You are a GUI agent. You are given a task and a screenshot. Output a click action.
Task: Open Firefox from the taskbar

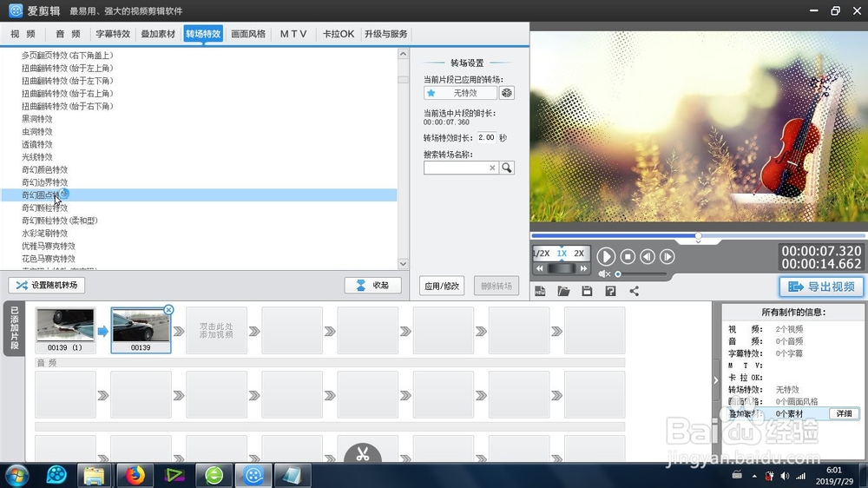pyautogui.click(x=135, y=475)
